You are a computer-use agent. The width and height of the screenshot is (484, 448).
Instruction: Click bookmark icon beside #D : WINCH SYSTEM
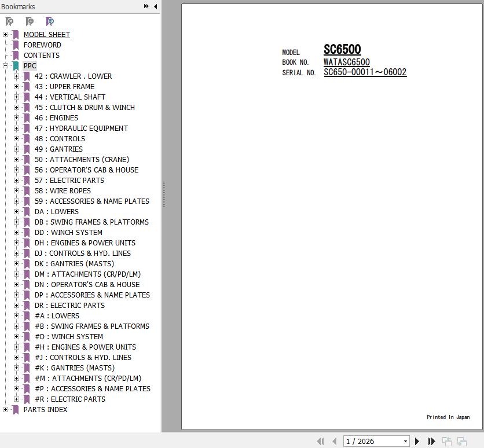tap(27, 337)
